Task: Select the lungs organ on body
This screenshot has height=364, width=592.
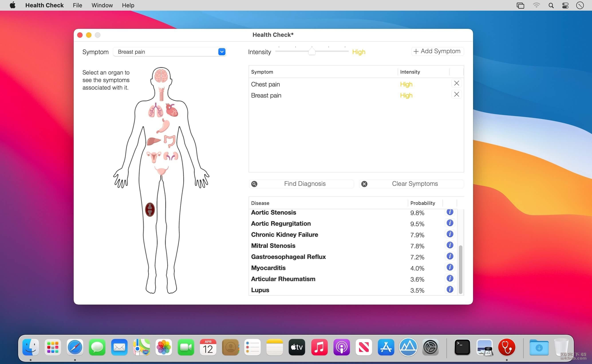Action: click(155, 110)
